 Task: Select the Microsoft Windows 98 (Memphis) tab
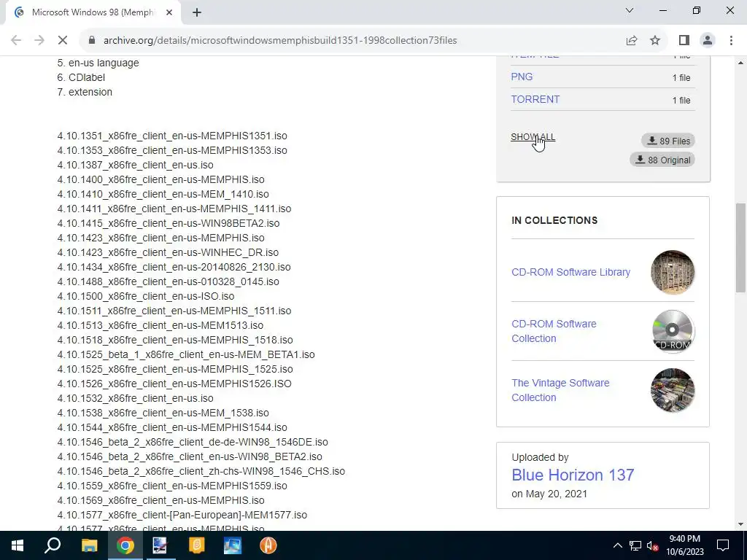[93, 13]
